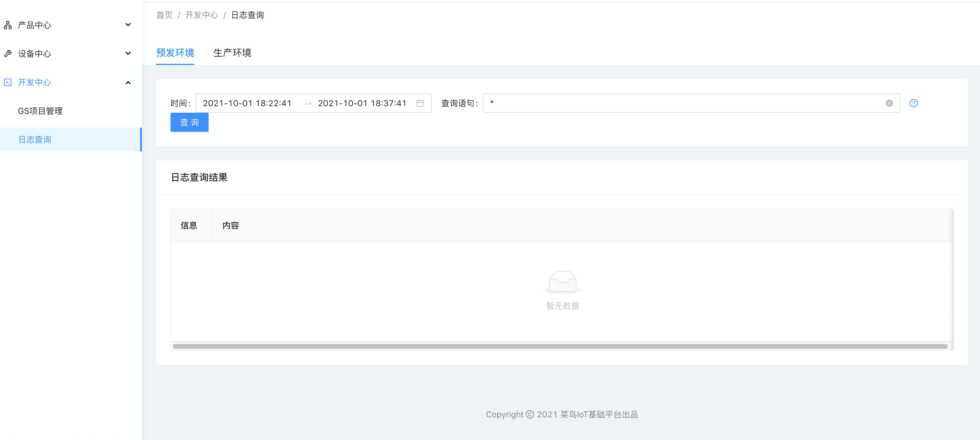The width and height of the screenshot is (980, 440).
Task: Select 日志查询 in the sidebar menu
Action: tap(35, 140)
